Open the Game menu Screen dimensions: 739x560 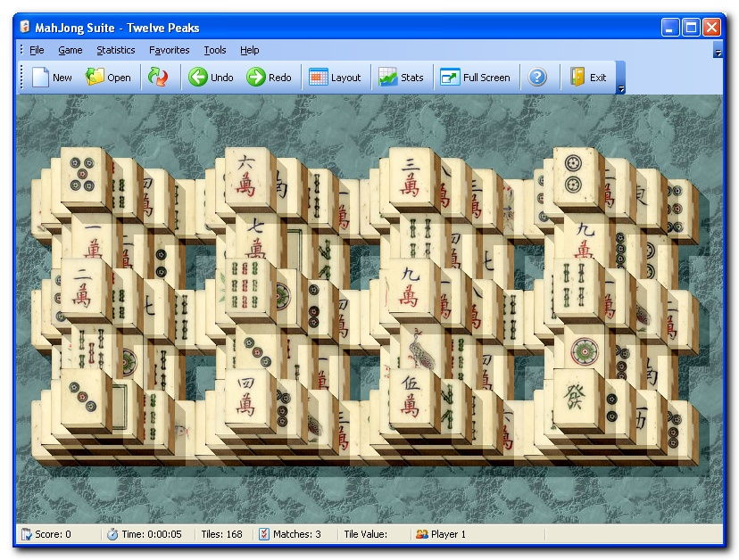click(x=71, y=50)
